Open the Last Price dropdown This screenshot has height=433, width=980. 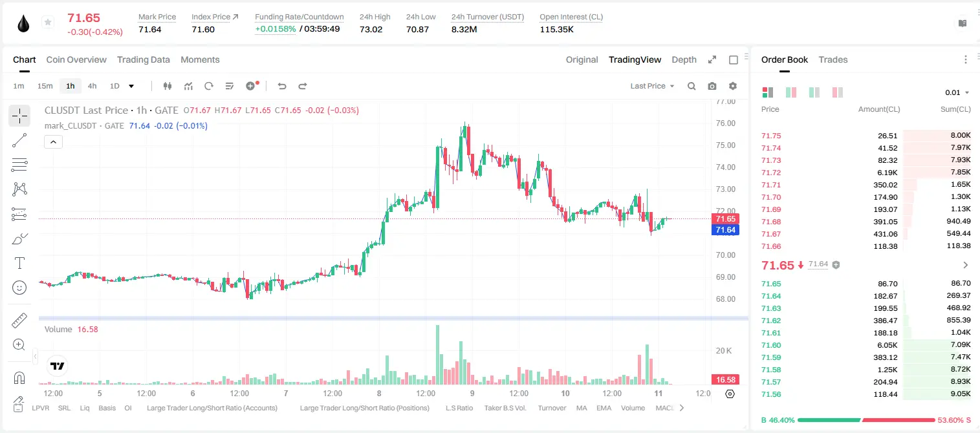(652, 86)
